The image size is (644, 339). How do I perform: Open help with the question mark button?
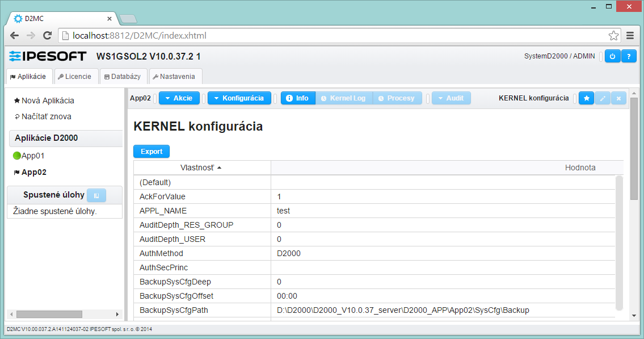click(629, 56)
